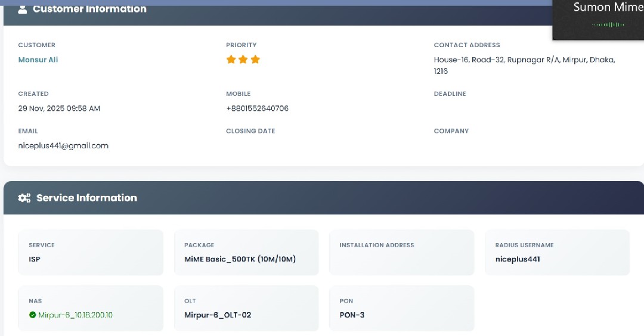
Task: Open customer Mansur Ali link
Action: [x=38, y=60]
